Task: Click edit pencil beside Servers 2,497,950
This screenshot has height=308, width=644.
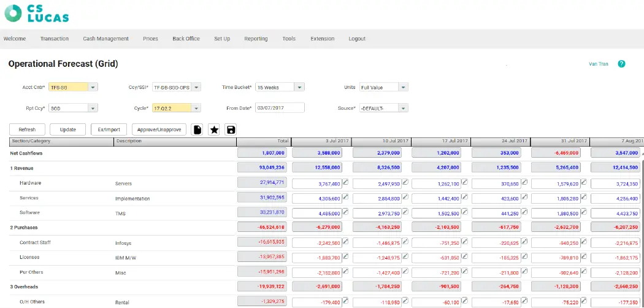Action: (x=405, y=182)
